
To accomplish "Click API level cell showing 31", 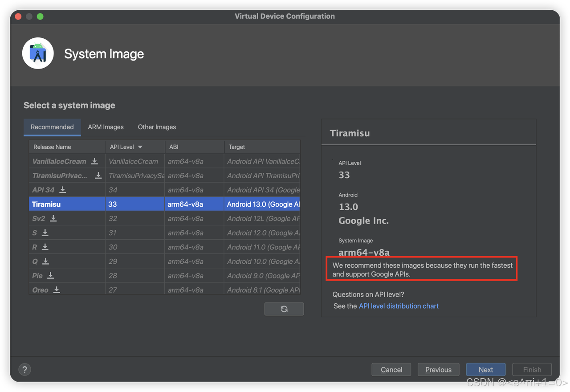I will 135,233.
